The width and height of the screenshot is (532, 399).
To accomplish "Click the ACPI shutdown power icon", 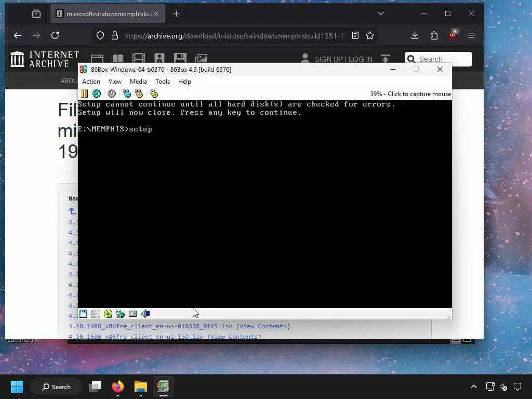I will 112,94.
